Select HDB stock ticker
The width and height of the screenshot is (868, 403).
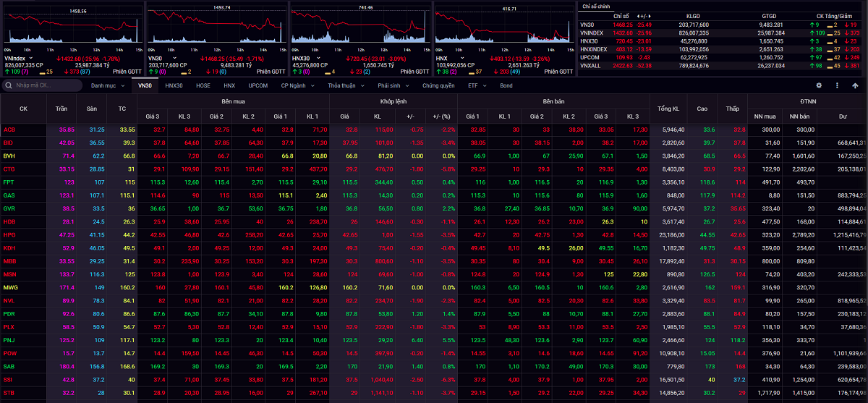(x=9, y=221)
